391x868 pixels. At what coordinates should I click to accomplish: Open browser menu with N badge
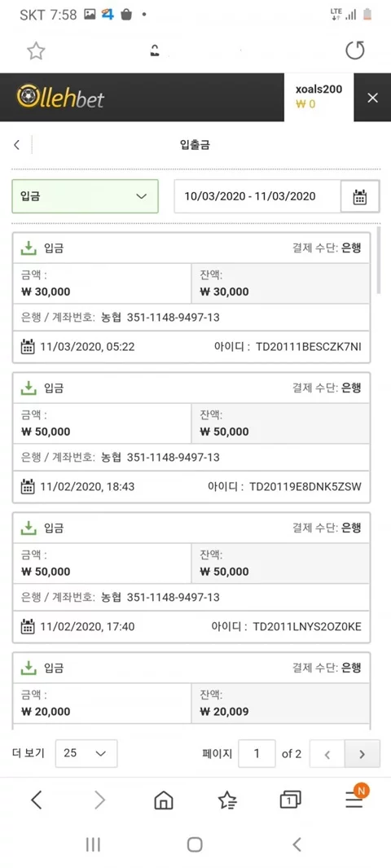(355, 798)
